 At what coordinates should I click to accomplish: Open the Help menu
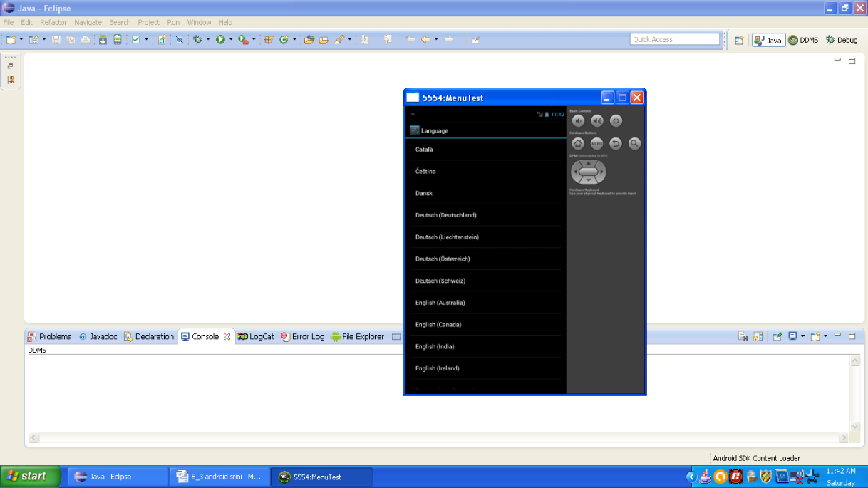[x=225, y=22]
